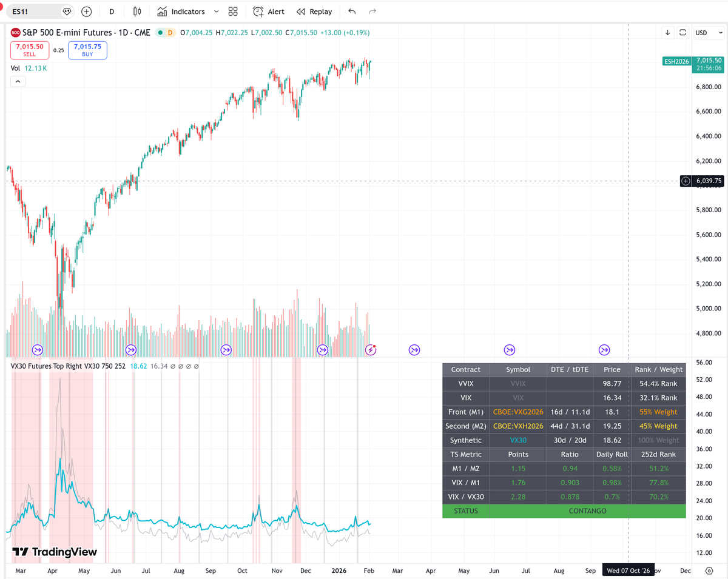
Task: Open the Indicators dialog
Action: [x=181, y=12]
